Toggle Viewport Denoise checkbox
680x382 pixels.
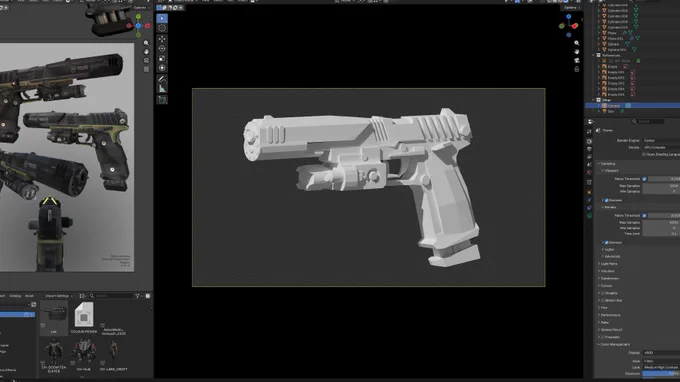point(606,200)
